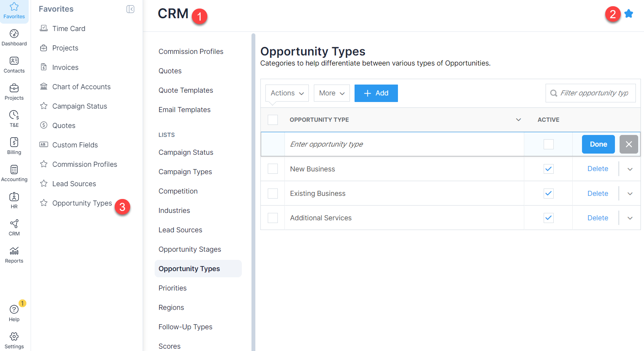This screenshot has width=644, height=351.
Task: Open the Billing module icon
Action: pyautogui.click(x=14, y=146)
